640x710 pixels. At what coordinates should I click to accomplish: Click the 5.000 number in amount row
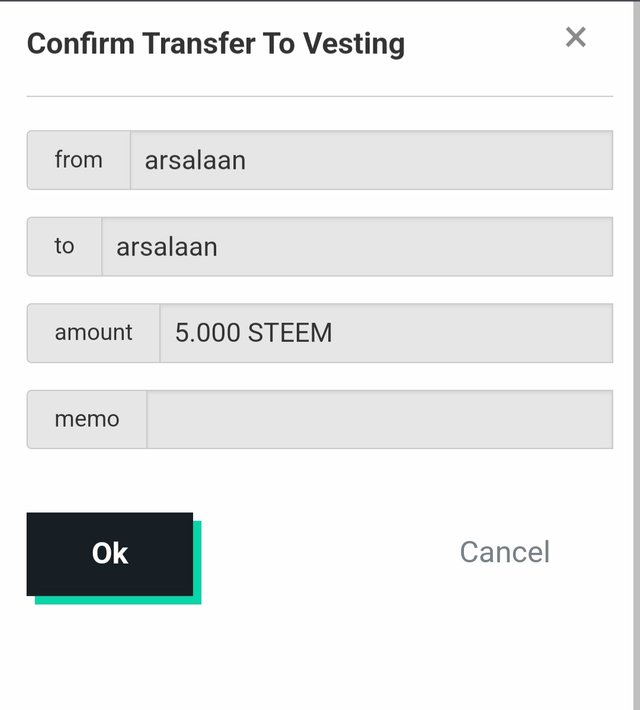[208, 333]
